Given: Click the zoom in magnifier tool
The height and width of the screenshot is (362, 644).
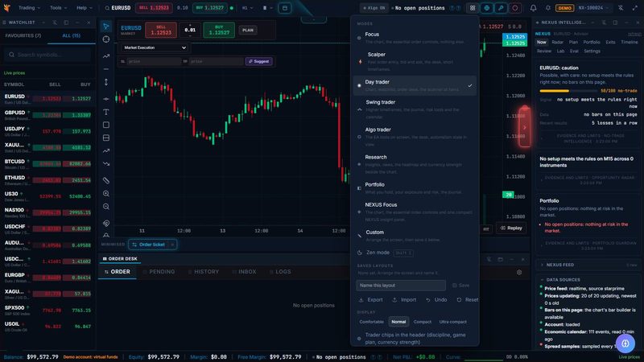Looking at the screenshot, I should (106, 193).
